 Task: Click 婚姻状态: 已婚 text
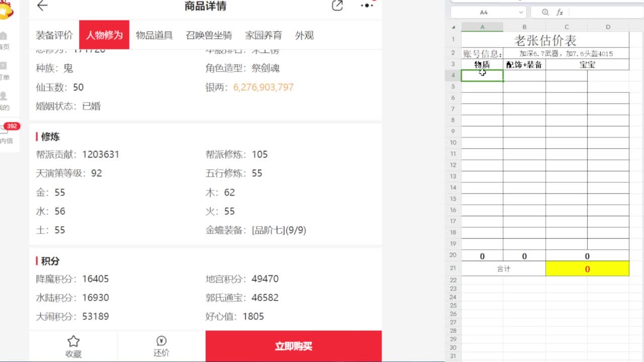(68, 106)
